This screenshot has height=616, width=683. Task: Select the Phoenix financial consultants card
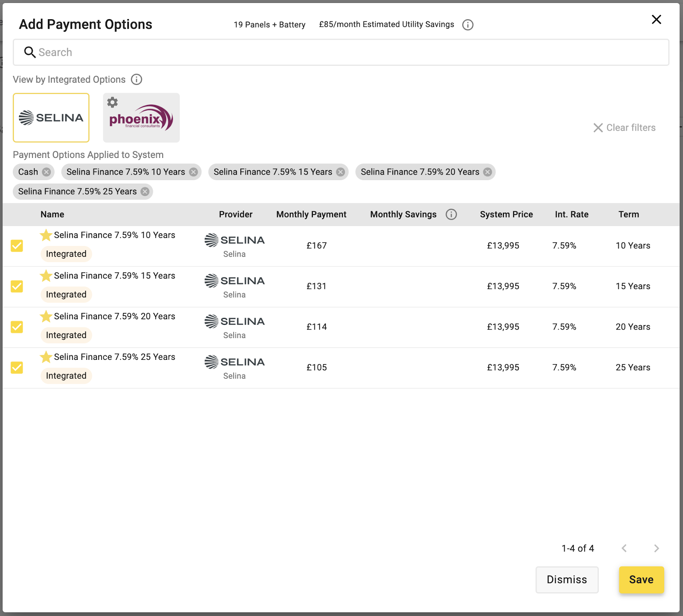tap(141, 118)
